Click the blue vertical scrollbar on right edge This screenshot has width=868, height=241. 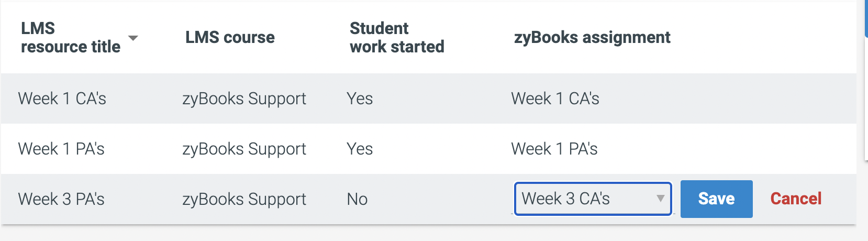[866, 19]
